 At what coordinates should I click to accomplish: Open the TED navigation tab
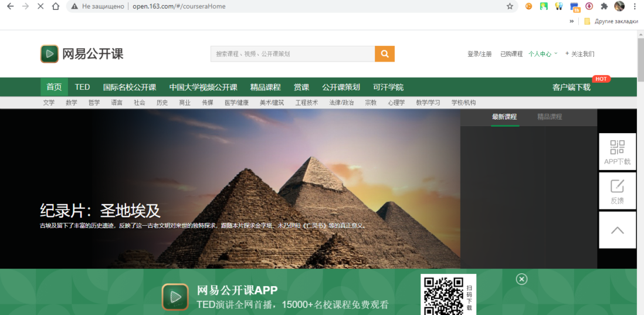pos(82,87)
